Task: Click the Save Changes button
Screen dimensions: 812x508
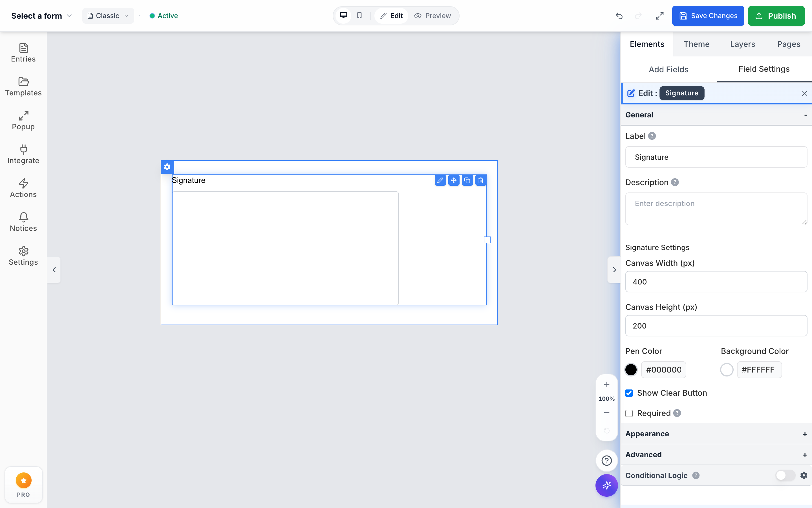Action: 708,16
